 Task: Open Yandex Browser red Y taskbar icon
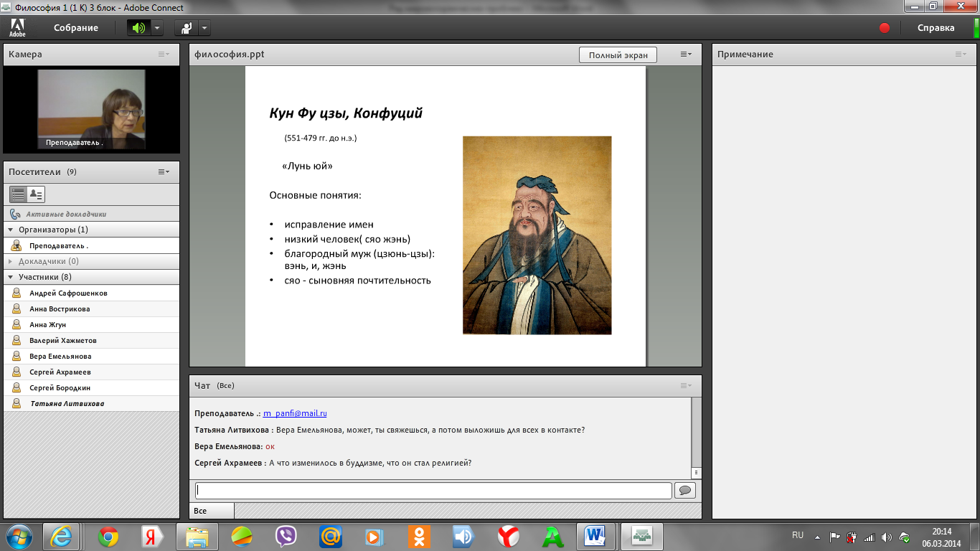(x=509, y=536)
